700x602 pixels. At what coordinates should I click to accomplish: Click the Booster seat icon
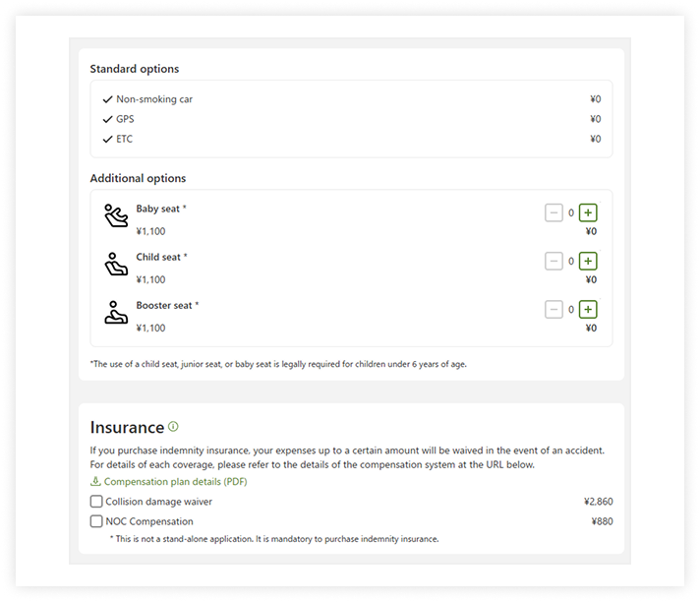click(x=116, y=312)
